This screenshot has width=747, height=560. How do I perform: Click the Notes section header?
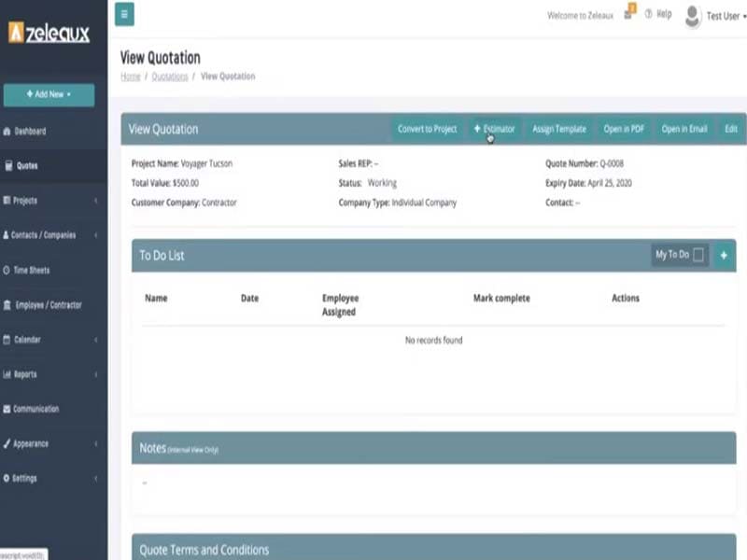click(x=433, y=448)
